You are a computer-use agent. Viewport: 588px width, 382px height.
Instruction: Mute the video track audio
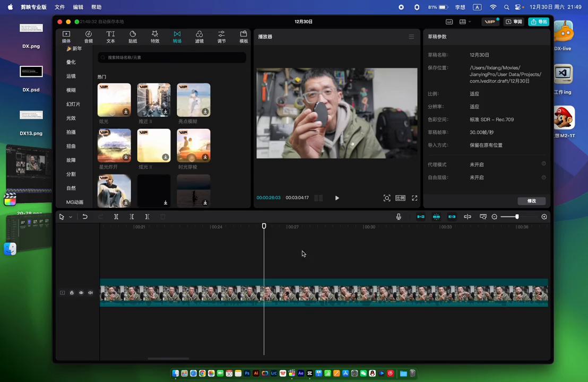90,293
